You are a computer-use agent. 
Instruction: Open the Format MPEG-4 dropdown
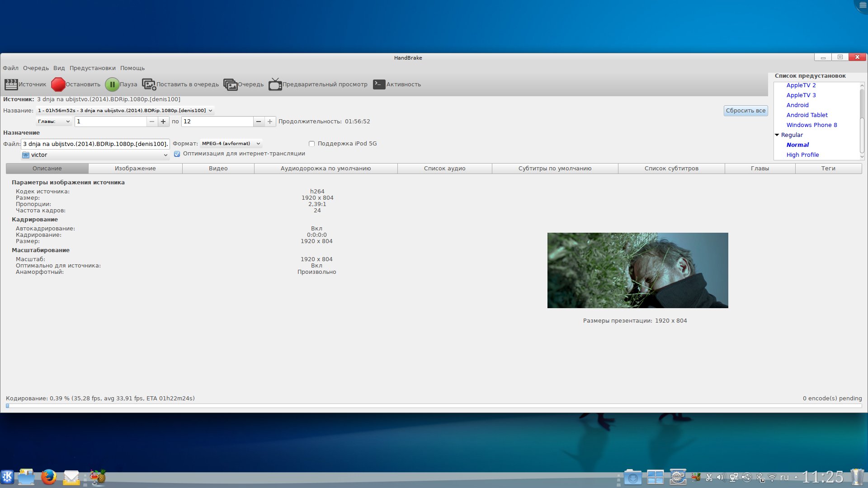[231, 144]
